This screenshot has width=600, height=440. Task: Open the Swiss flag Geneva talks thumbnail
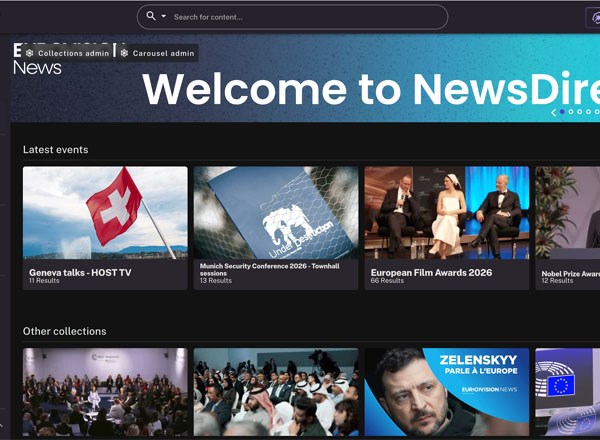(x=105, y=213)
